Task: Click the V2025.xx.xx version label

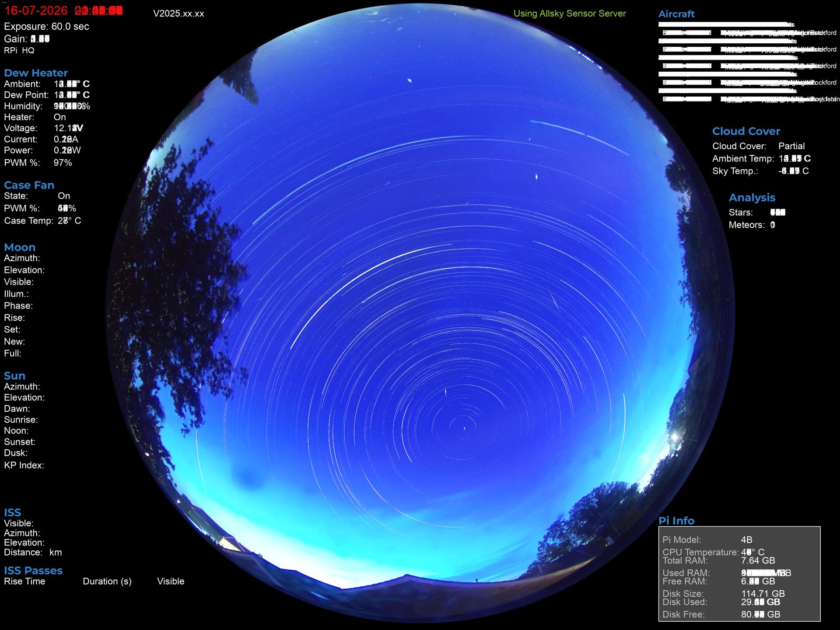Action: point(178,14)
